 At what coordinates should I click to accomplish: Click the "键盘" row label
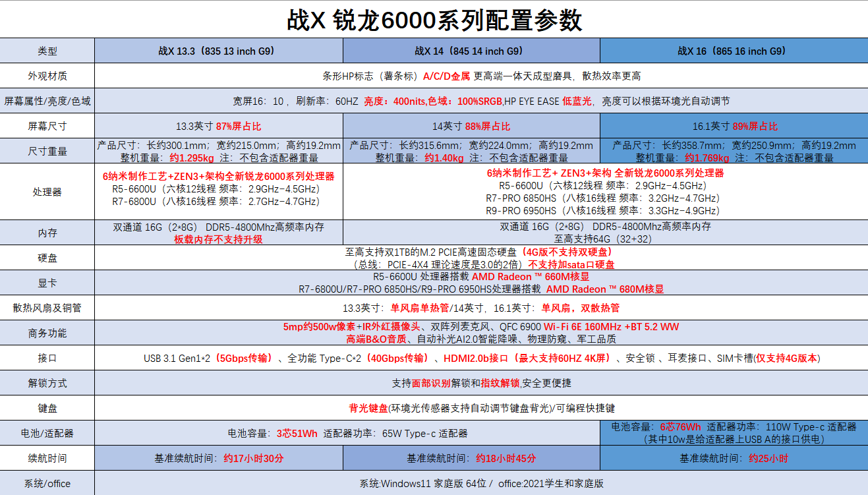47,408
